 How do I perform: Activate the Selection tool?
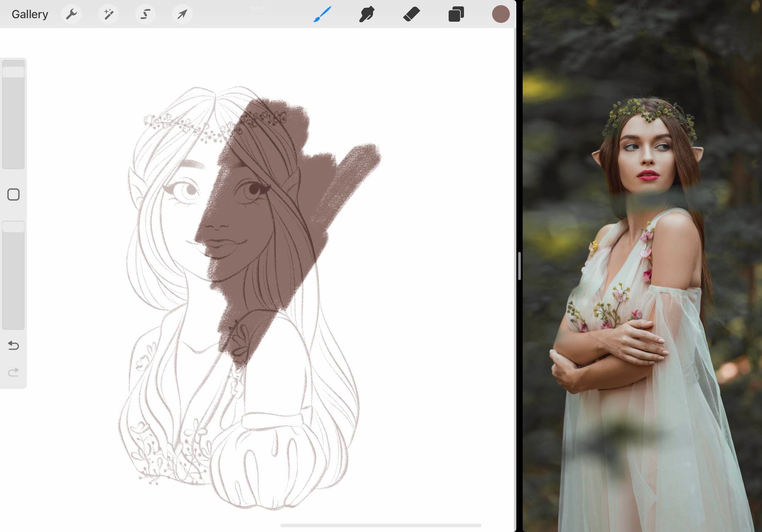click(x=145, y=14)
